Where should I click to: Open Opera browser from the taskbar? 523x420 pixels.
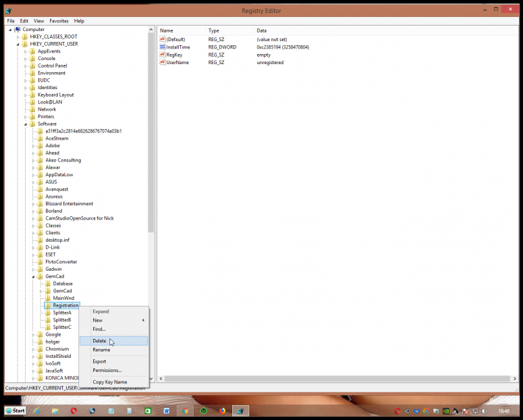74,411
